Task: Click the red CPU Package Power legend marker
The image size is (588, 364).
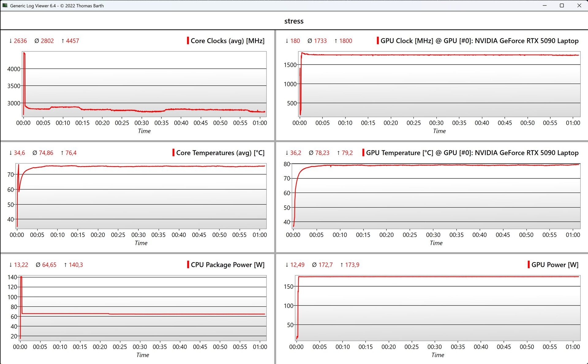Action: 188,265
